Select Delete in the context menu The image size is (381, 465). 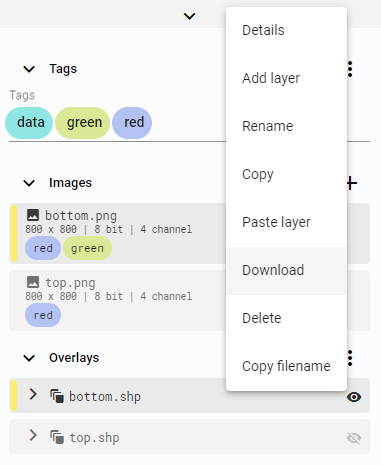(286, 318)
